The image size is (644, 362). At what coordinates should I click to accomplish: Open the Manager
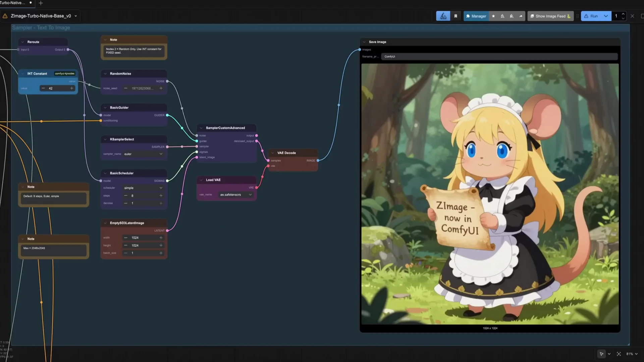pyautogui.click(x=476, y=16)
